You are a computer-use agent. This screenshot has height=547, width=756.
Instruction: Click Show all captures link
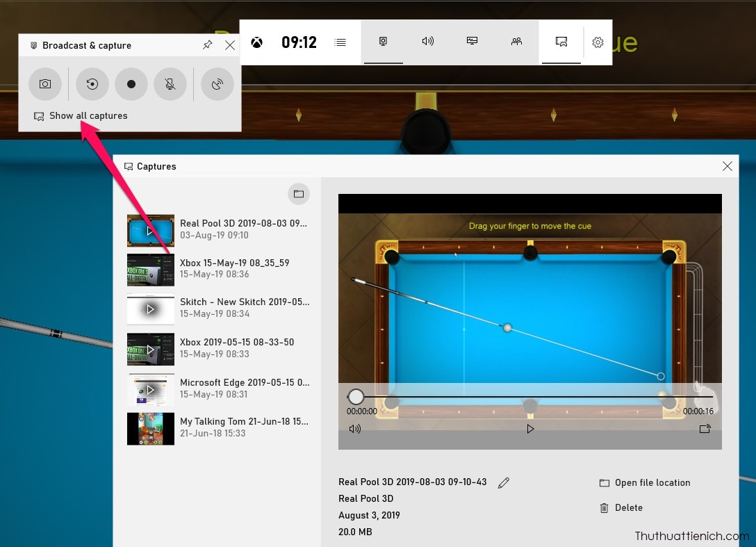click(x=88, y=116)
